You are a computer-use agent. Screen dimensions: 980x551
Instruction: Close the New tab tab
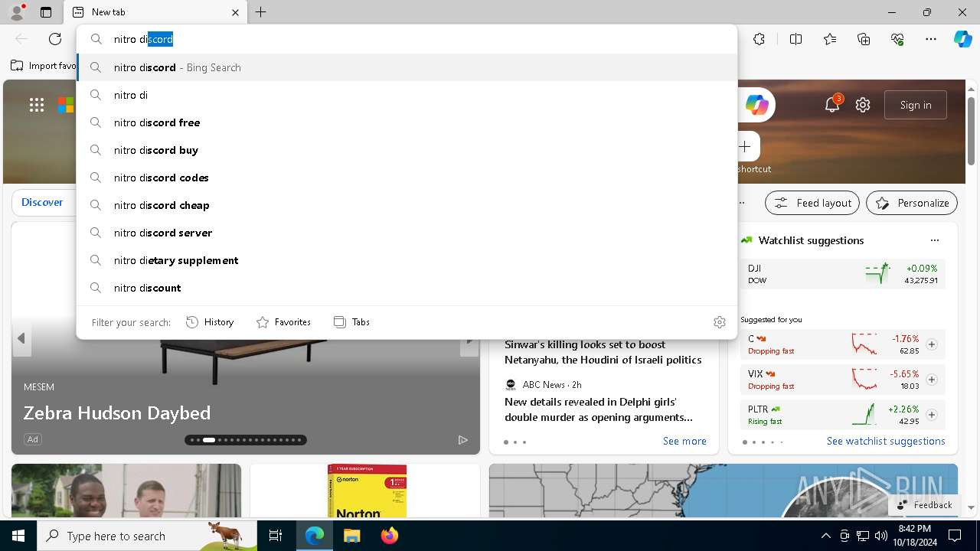click(235, 12)
